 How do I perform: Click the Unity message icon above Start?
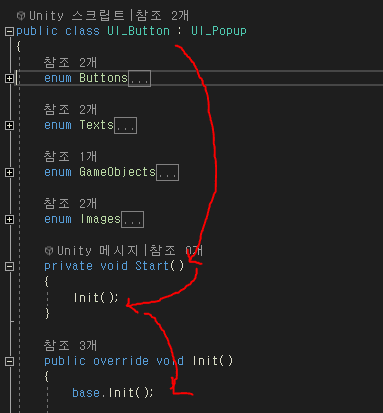click(49, 250)
